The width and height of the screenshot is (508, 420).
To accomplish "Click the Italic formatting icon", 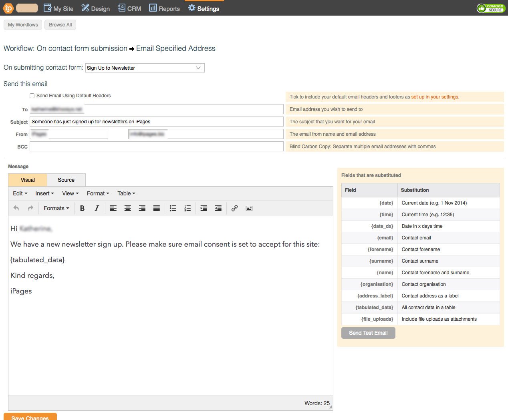I will (97, 208).
